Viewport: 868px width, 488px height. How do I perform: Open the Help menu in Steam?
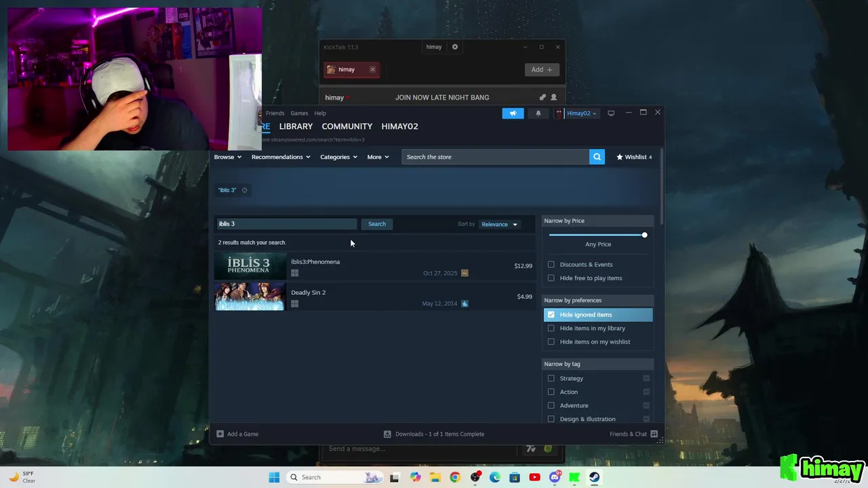320,113
